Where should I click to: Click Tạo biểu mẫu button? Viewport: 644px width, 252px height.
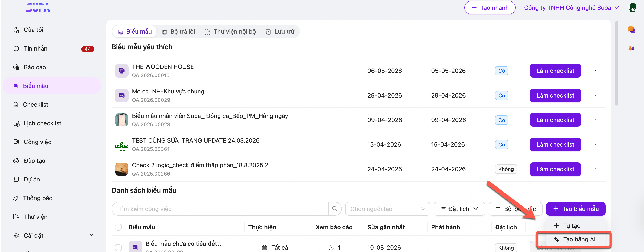click(575, 209)
